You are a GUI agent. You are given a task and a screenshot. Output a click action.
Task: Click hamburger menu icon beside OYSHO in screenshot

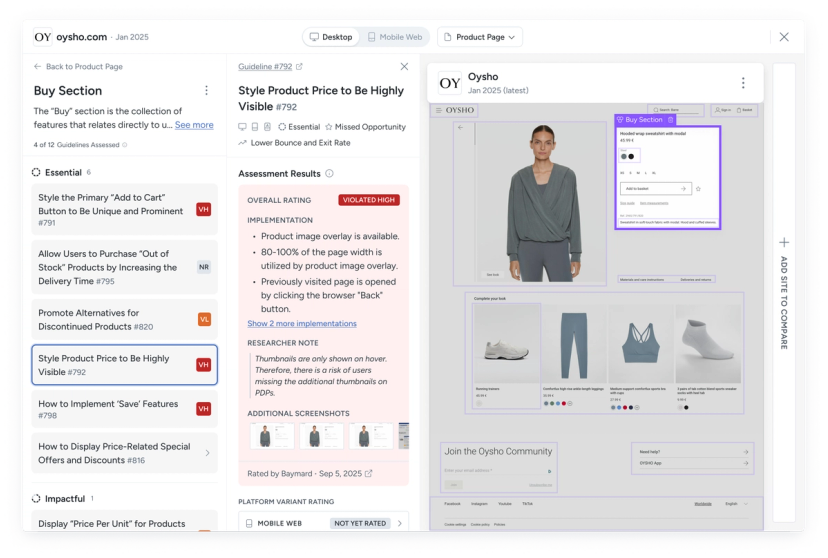point(438,110)
